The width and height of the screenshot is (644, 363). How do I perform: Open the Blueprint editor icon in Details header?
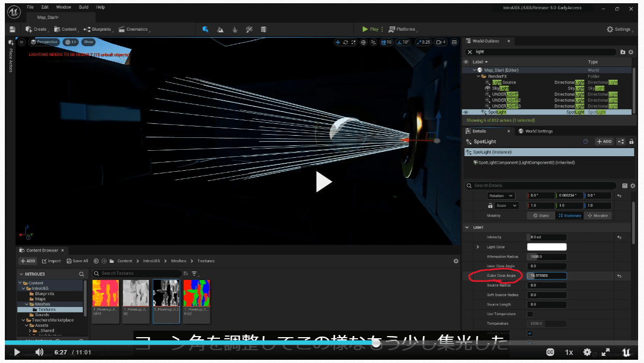click(x=621, y=142)
